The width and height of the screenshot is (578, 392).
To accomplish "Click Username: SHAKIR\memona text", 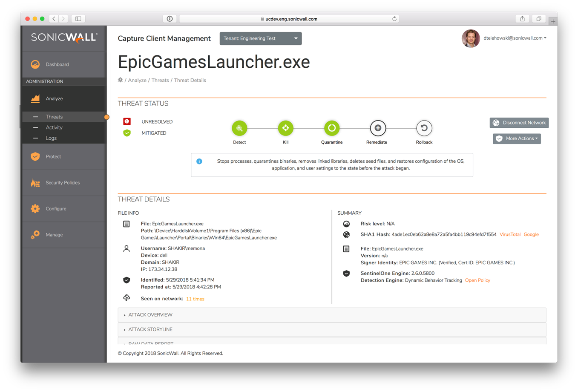I will pyautogui.click(x=173, y=248).
